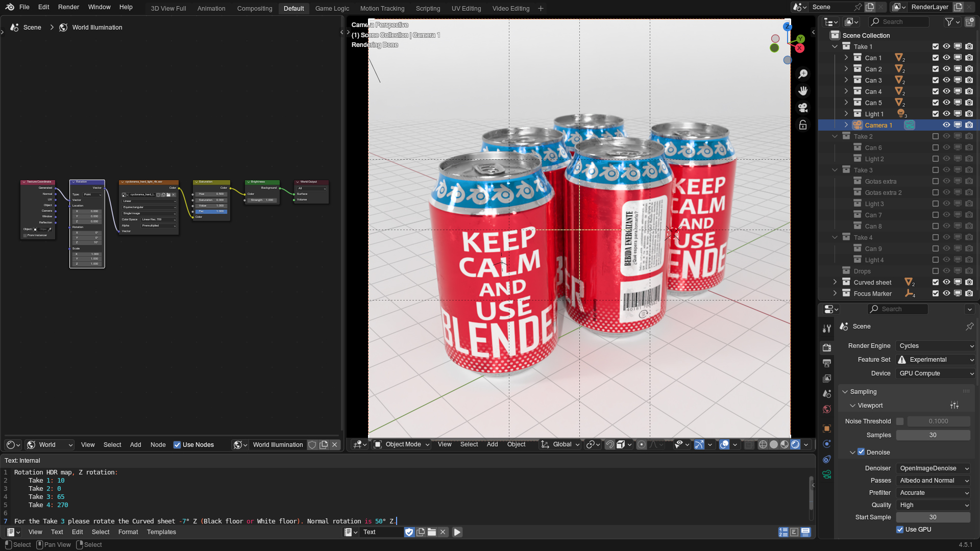This screenshot has height=551, width=980.
Task: Open the Denoiser dropdown
Action: [x=934, y=468]
